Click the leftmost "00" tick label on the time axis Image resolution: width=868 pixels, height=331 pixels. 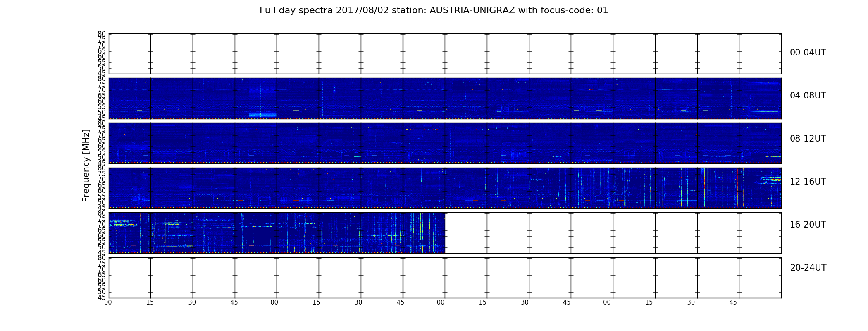pos(108,302)
